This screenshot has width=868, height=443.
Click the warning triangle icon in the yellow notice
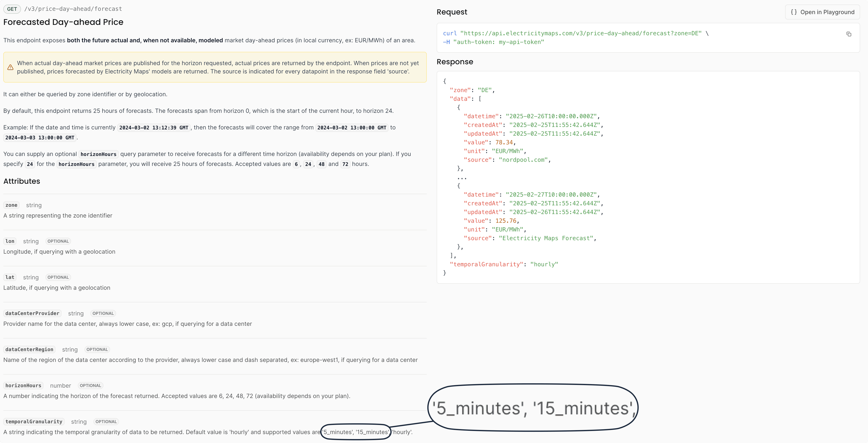[x=10, y=67]
